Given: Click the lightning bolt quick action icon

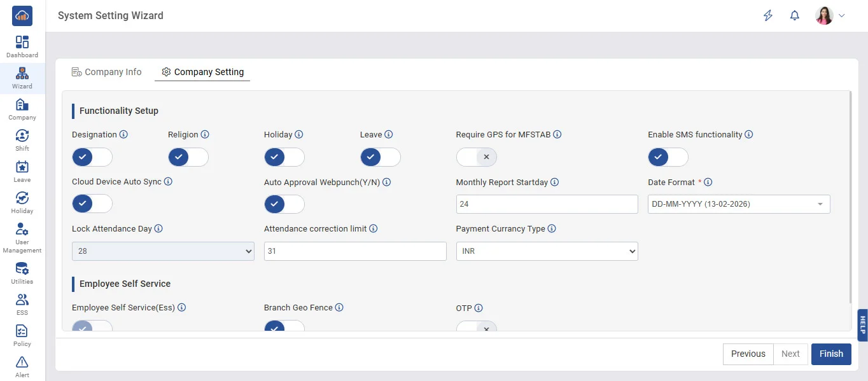Looking at the screenshot, I should tap(768, 16).
